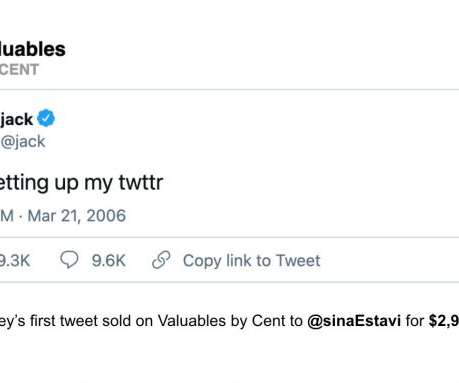
Task: Click the word "Tweet" in the copy link label
Action: (x=298, y=260)
